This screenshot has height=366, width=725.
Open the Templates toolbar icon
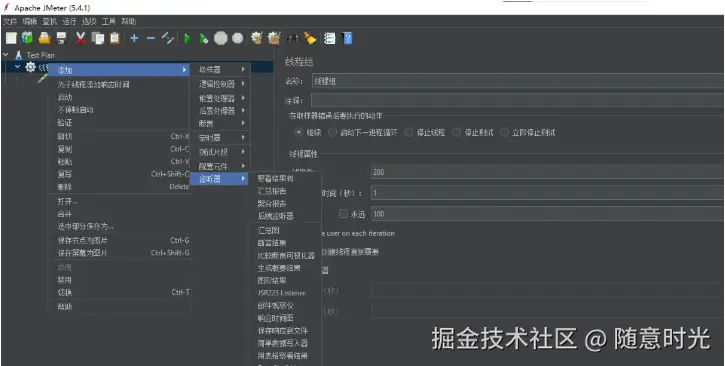27,38
